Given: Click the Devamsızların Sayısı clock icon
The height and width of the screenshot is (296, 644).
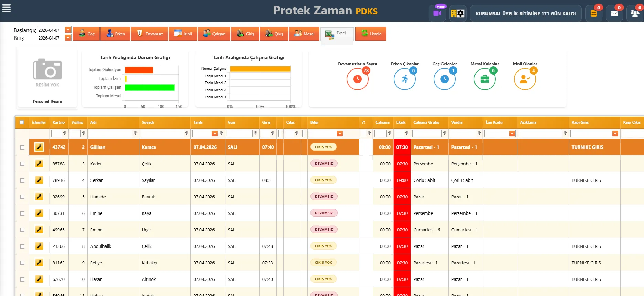Looking at the screenshot, I should [x=357, y=79].
